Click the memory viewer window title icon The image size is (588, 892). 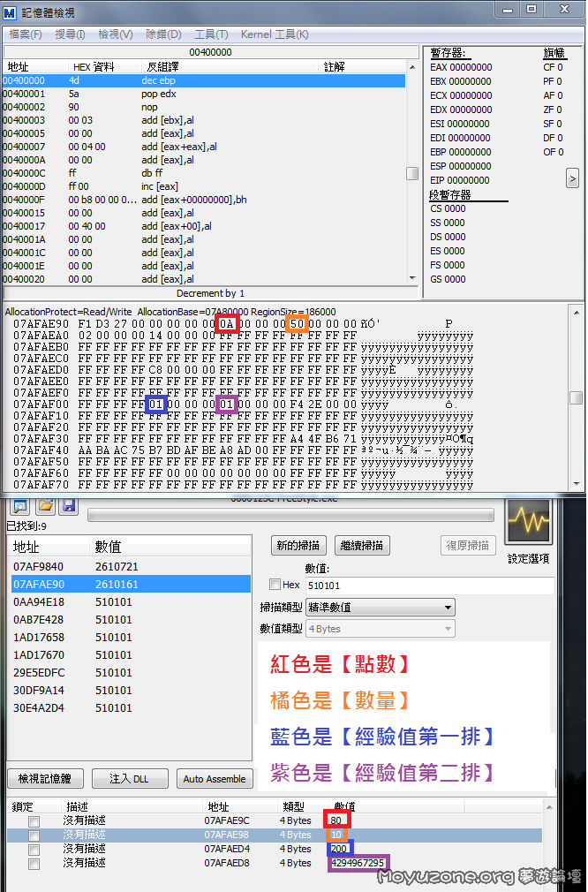point(10,12)
